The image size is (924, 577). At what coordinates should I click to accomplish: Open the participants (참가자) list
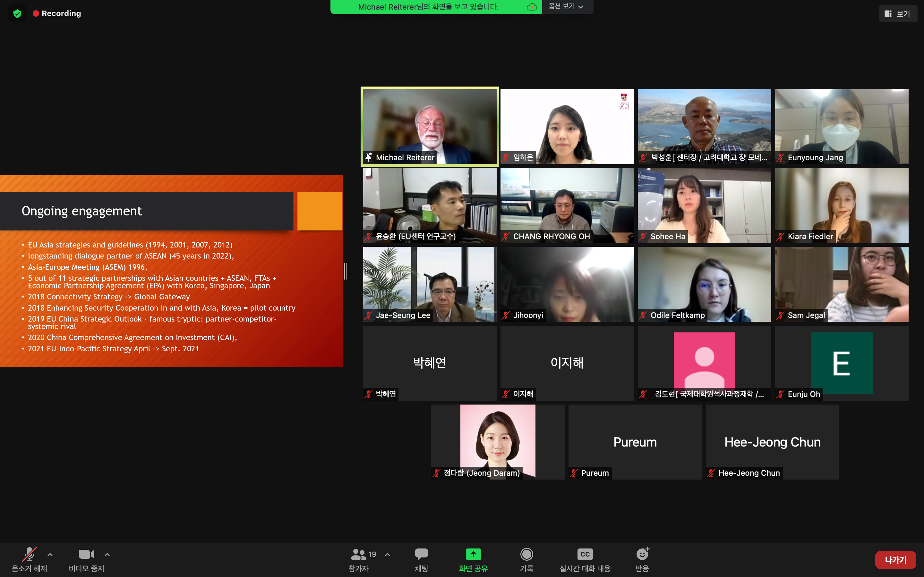tap(358, 554)
